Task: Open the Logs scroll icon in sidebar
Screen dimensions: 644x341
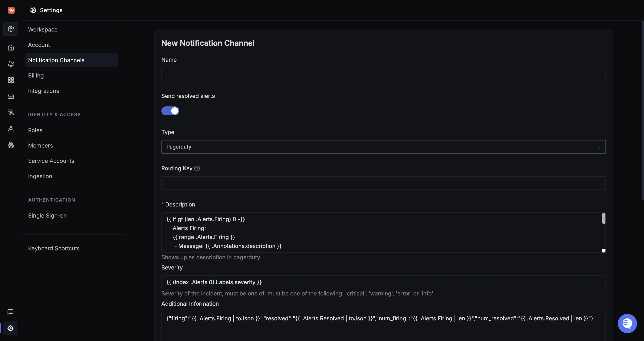Action: 11,112
